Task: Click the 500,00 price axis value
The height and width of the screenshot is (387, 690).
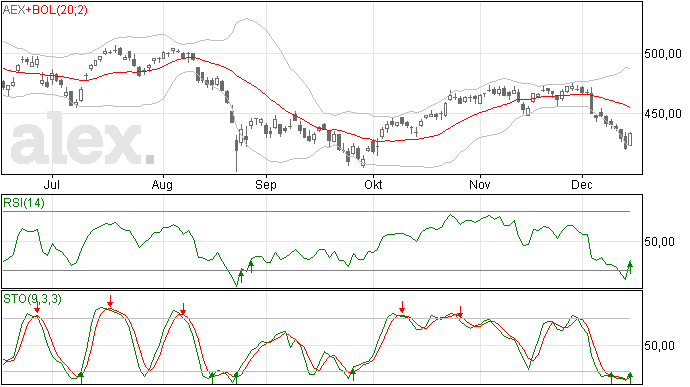Action: point(662,54)
